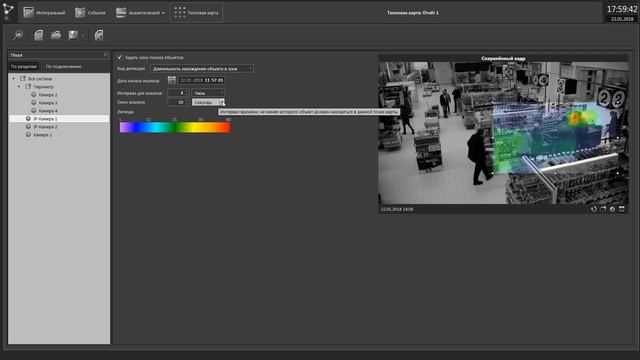Open the Интегральный report tab
Viewport: 640px width, 360px height.
tap(44, 13)
